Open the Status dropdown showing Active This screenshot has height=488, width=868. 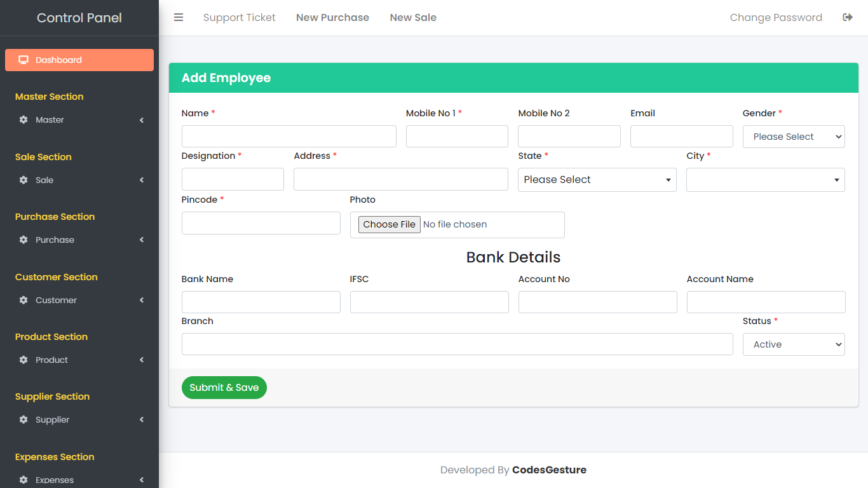coord(794,344)
